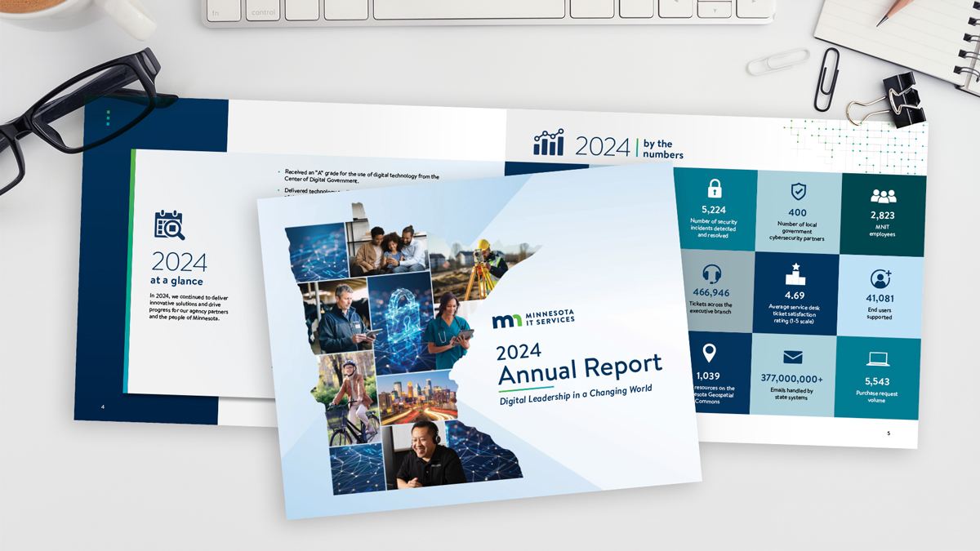980x551 pixels.
Task: Click the people group icon above 2,823
Action: click(883, 196)
